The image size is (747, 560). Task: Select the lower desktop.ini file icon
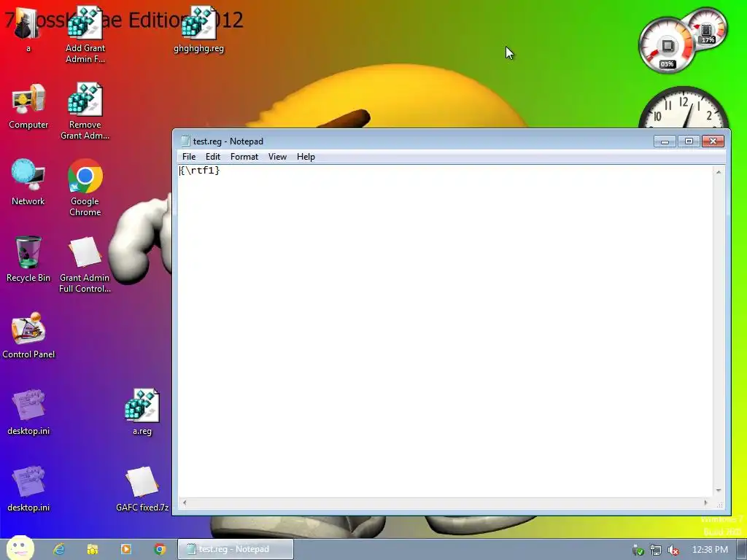tap(28, 489)
